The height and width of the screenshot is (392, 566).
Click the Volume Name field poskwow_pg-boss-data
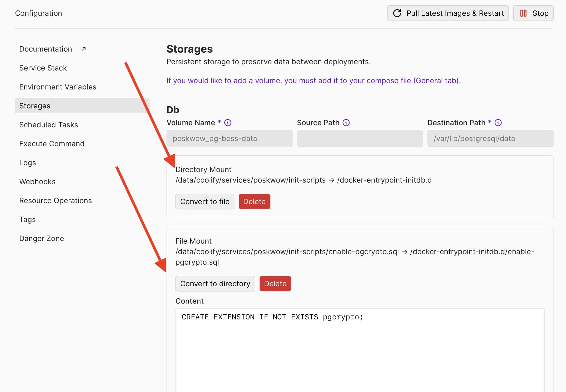229,138
